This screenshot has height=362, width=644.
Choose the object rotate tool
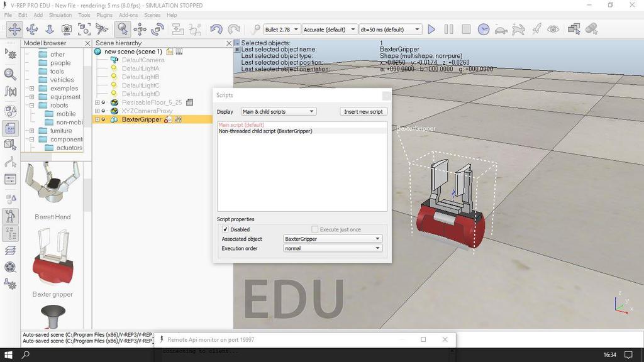point(157,29)
